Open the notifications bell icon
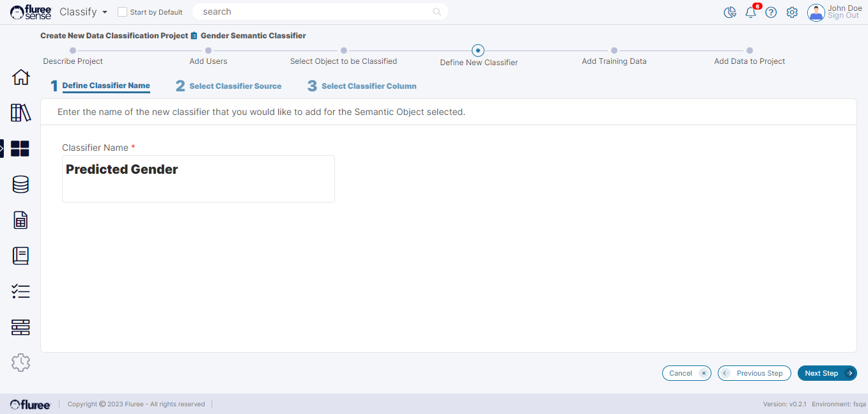 750,12
